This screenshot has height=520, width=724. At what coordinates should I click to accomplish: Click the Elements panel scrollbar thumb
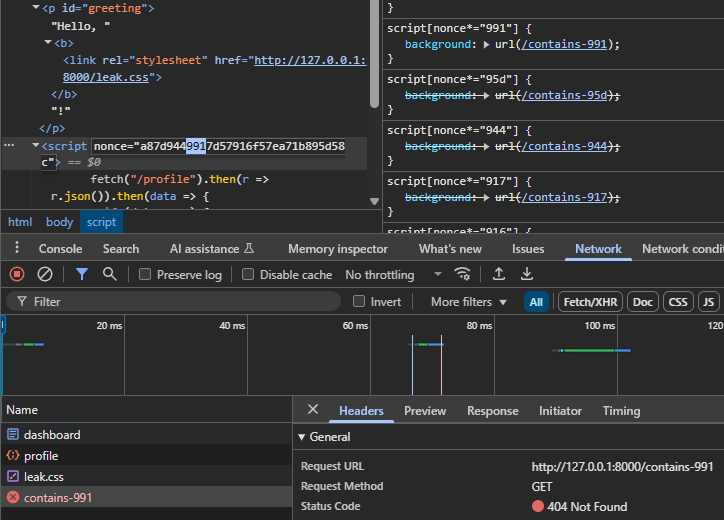coord(374,54)
